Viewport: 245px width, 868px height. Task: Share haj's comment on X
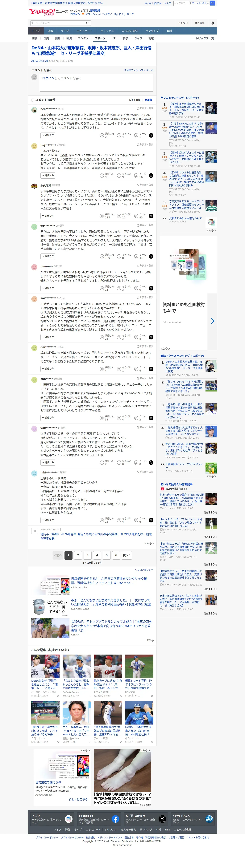click(151, 176)
